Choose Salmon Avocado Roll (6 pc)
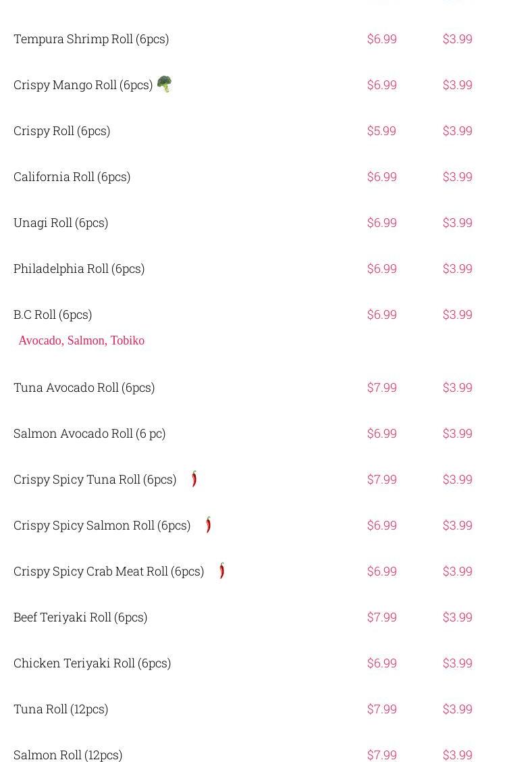 click(x=89, y=434)
